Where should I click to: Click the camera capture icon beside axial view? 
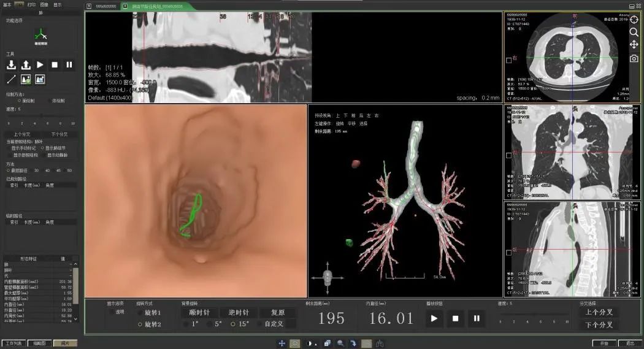point(634,58)
